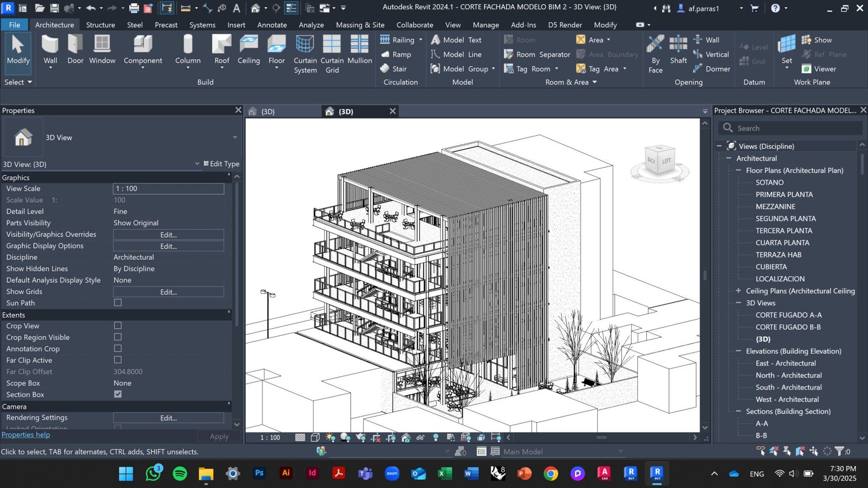Collapse Elevations (Building Elevation) node
This screenshot has width=868, height=488.
(738, 351)
